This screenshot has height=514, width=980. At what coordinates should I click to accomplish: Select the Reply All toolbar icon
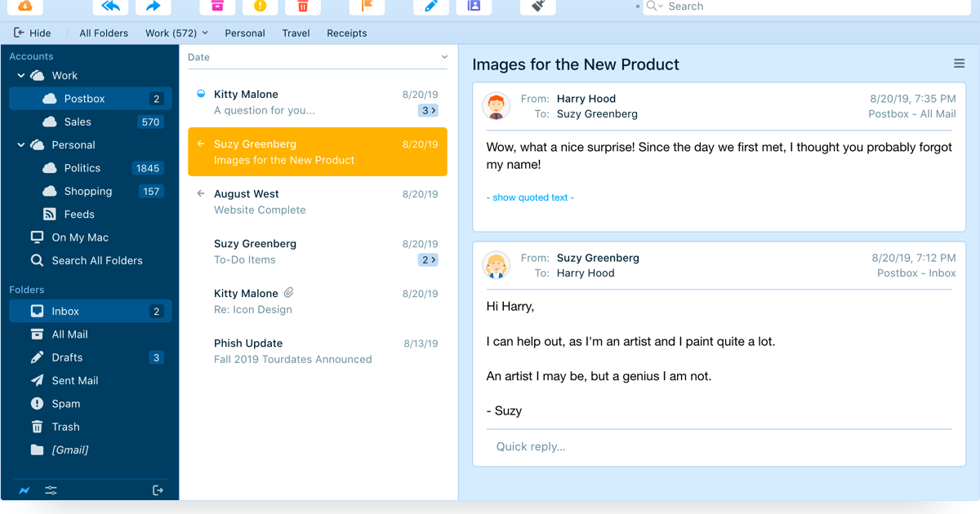(110, 7)
